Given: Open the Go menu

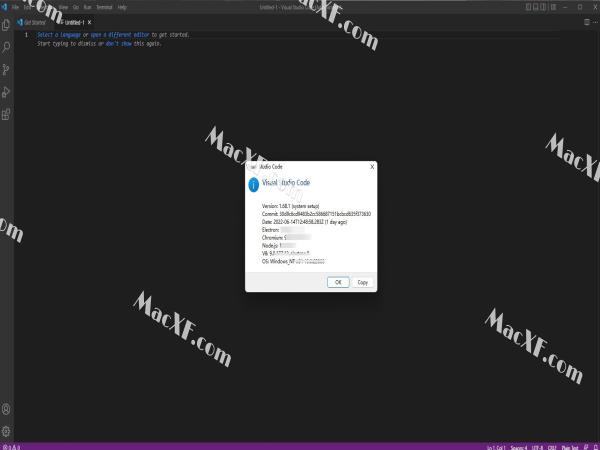Looking at the screenshot, I should [76, 7].
